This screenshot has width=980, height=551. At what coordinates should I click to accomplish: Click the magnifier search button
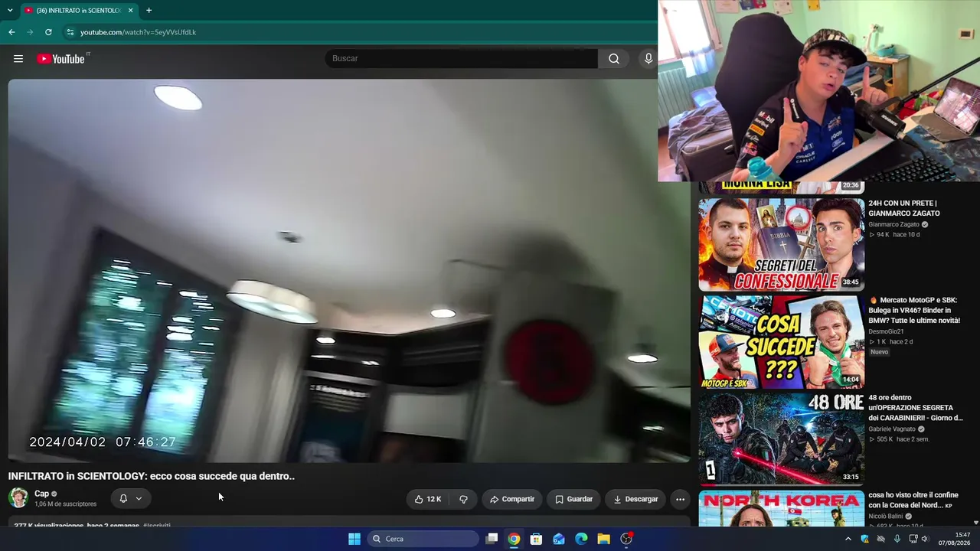pyautogui.click(x=614, y=59)
